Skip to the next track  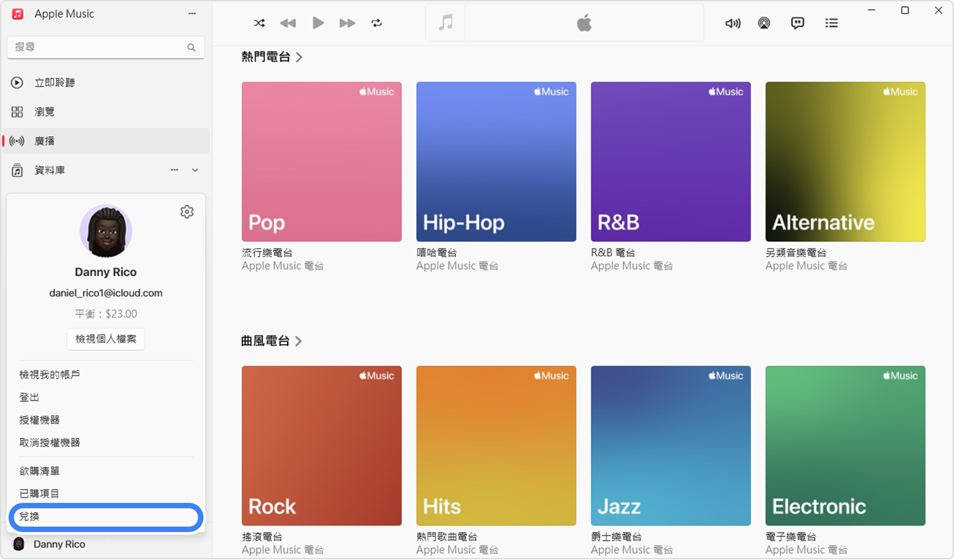point(348,23)
